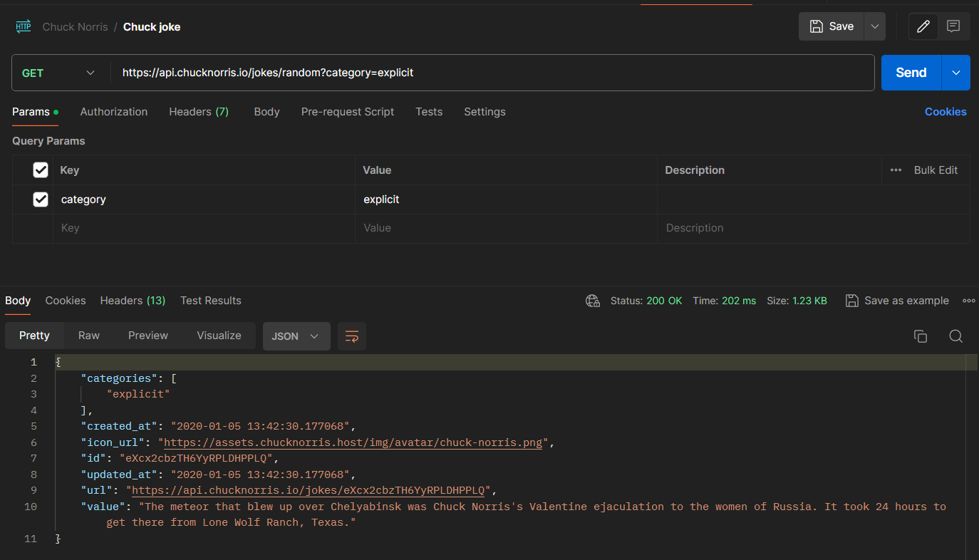Click the Size 1.23 KB text
The height and width of the screenshot is (560, 979).
797,301
